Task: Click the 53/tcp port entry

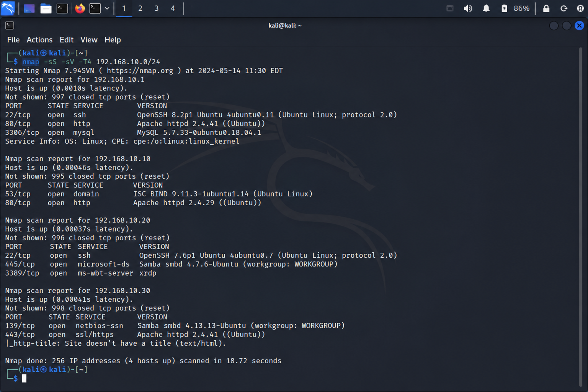Action: point(18,194)
